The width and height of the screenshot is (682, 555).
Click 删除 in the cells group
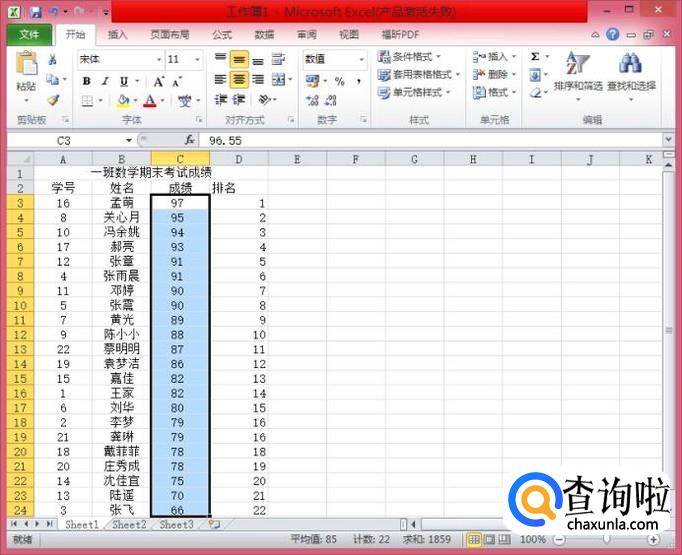click(x=495, y=74)
